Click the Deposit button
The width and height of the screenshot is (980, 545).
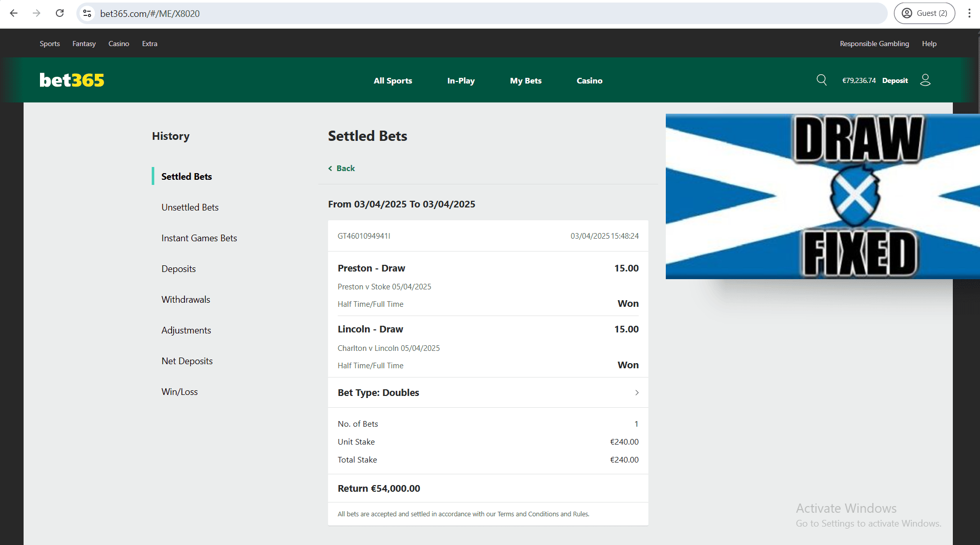coord(895,80)
